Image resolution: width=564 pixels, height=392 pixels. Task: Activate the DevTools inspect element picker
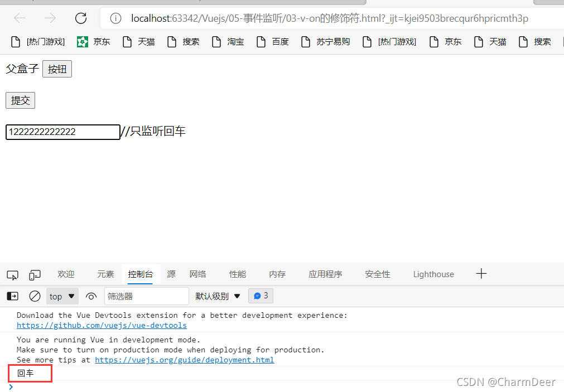[x=13, y=275]
